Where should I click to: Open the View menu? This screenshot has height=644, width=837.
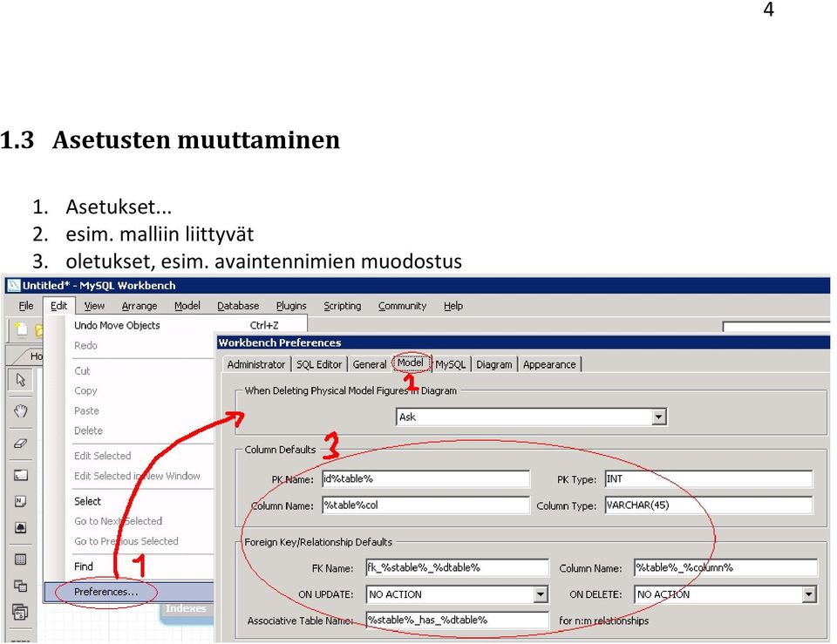(x=94, y=306)
